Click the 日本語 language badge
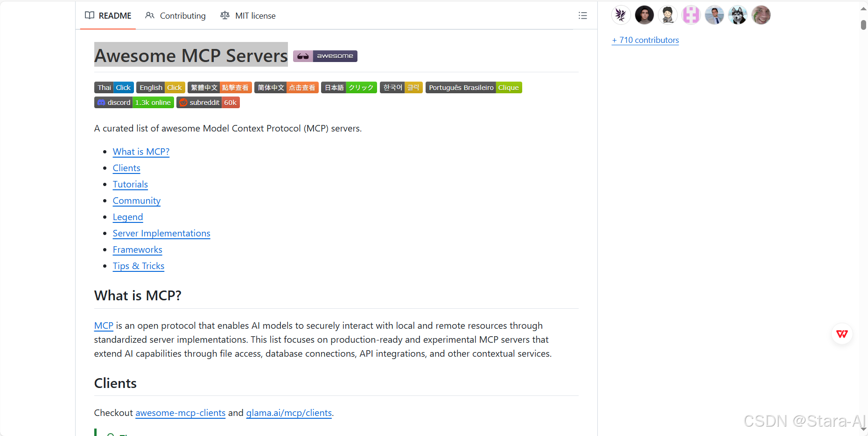This screenshot has width=868, height=436. 349,88
